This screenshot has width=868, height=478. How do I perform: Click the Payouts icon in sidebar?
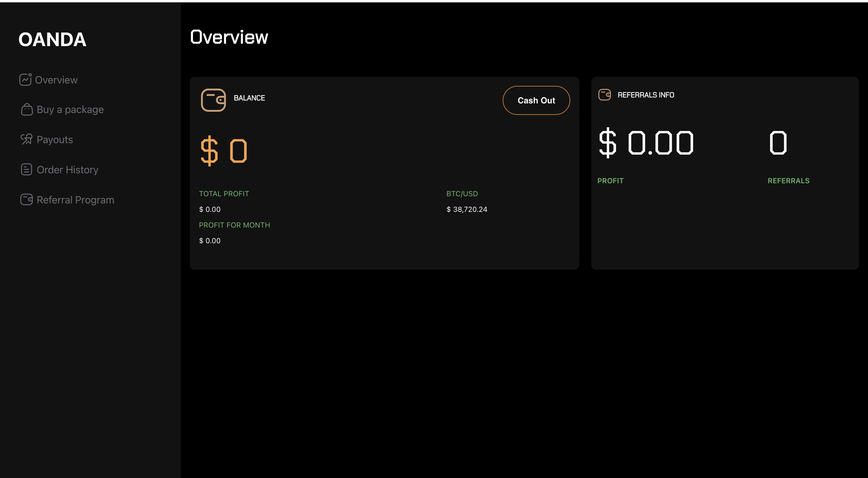tap(26, 139)
